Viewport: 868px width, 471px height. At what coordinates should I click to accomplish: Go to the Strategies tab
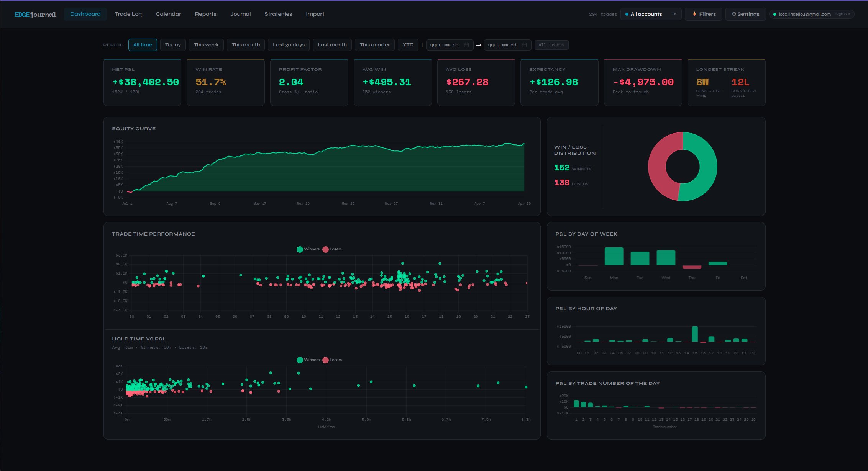pos(278,14)
